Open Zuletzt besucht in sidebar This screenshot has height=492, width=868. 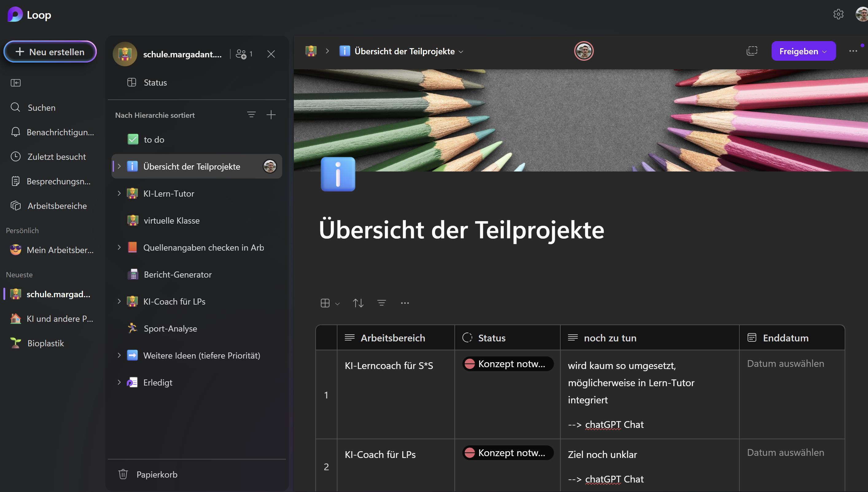pos(56,157)
